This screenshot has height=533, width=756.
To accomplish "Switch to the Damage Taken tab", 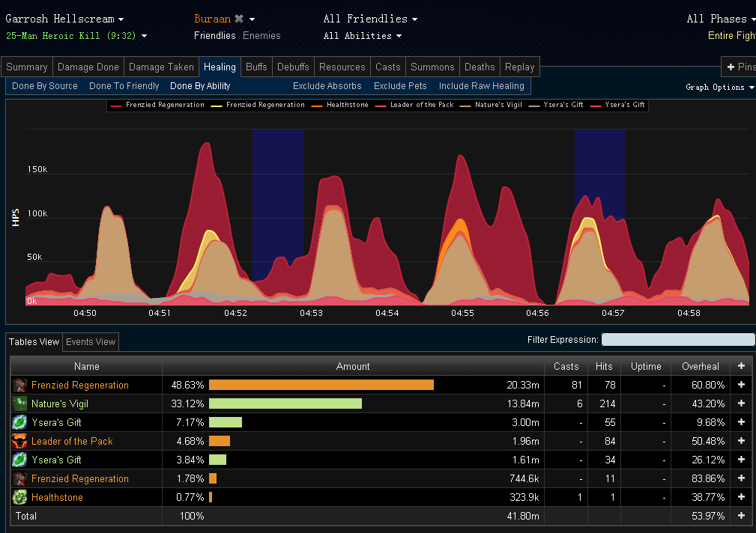I will coord(162,67).
